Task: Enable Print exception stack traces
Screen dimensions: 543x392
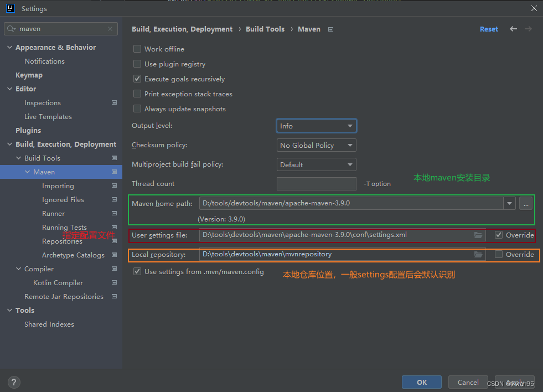Action: [137, 94]
